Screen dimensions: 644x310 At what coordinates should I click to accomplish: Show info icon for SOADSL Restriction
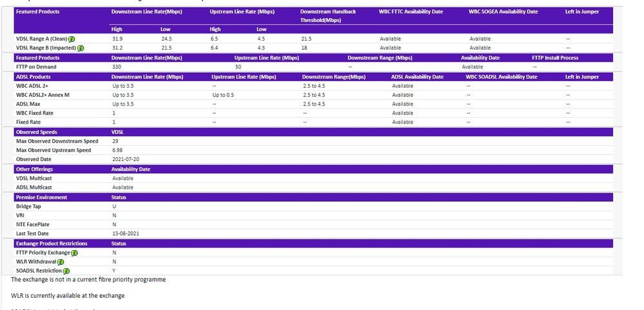pos(66,271)
